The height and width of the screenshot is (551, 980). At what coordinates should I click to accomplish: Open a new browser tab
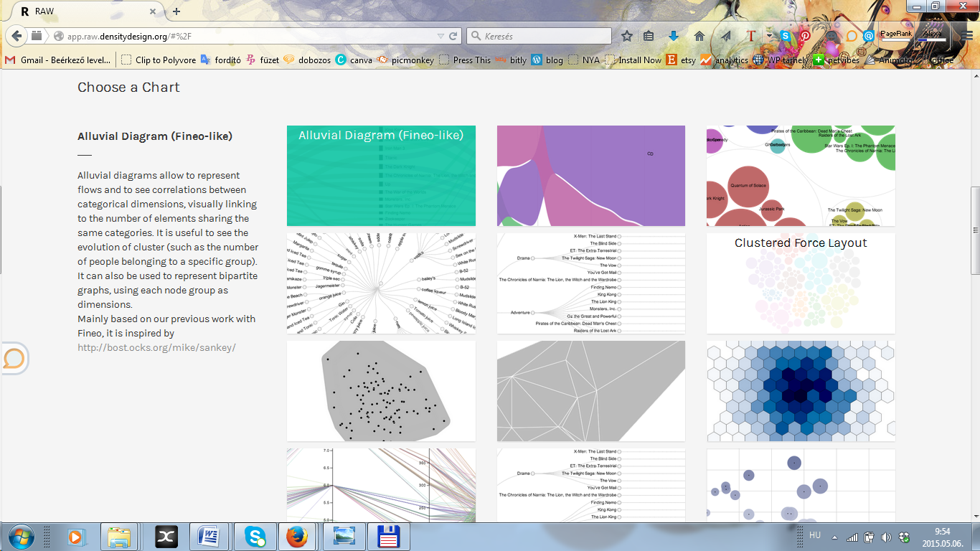[176, 11]
